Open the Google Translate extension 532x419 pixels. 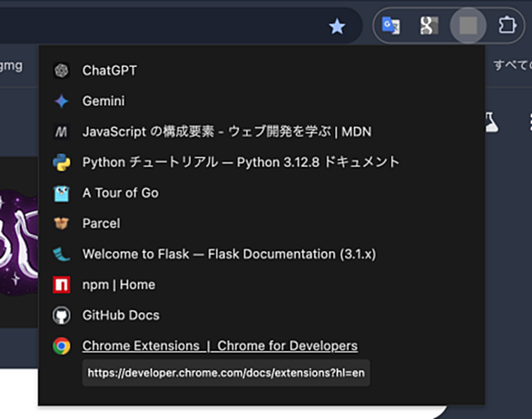click(391, 25)
